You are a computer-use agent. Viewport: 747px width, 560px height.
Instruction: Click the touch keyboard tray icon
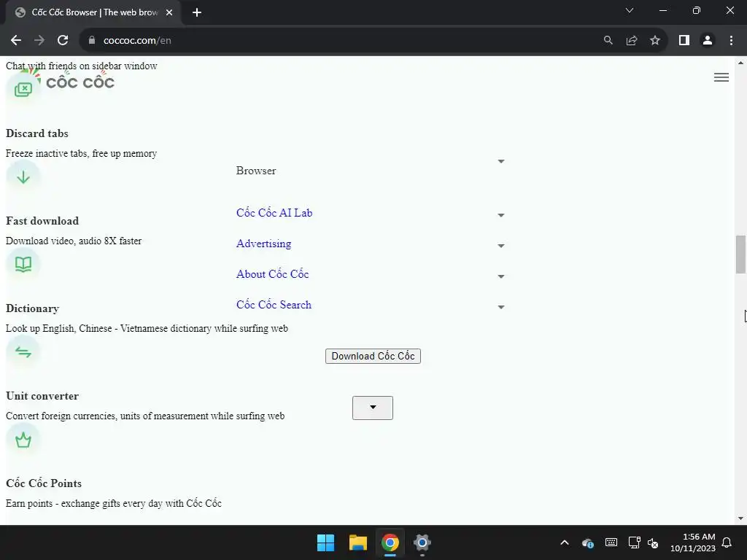click(x=611, y=542)
